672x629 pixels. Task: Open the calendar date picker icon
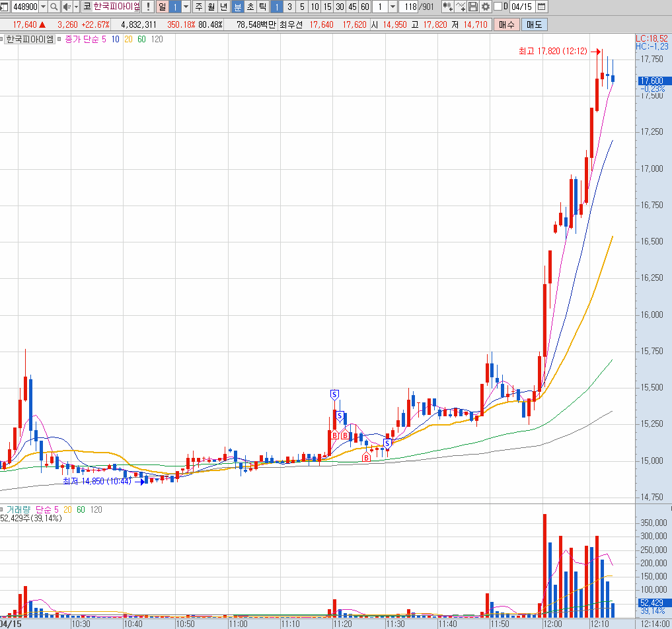[542, 7]
